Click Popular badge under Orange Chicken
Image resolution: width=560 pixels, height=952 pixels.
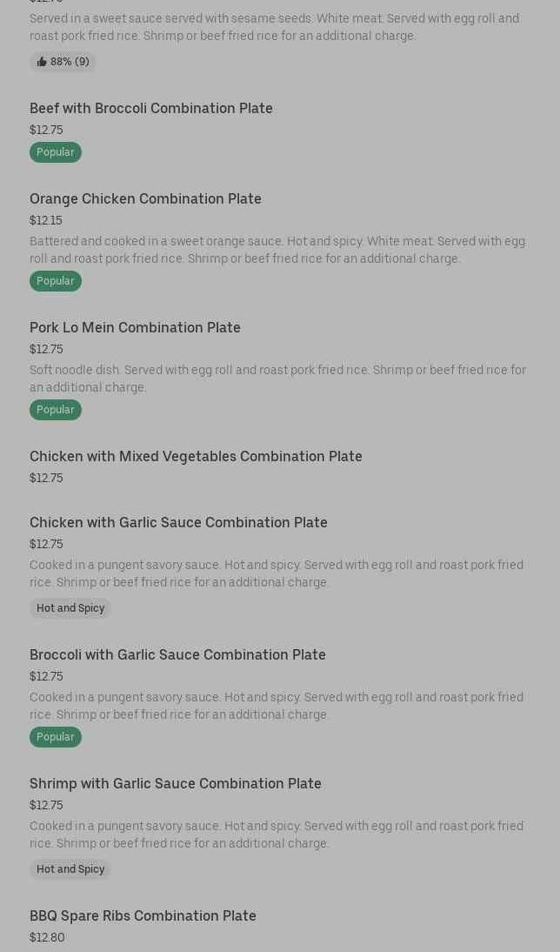point(56,281)
